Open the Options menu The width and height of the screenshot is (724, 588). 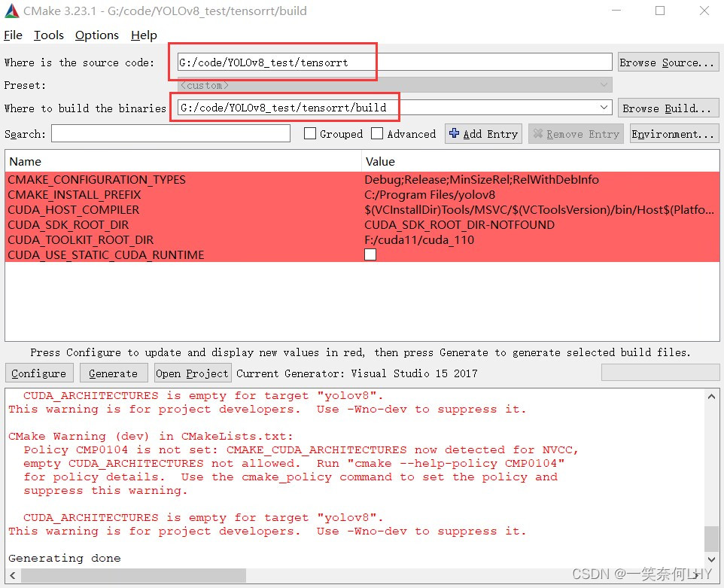click(x=96, y=35)
